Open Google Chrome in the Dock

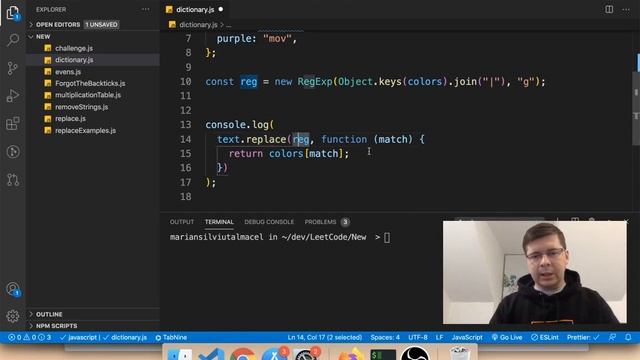(x=242, y=355)
